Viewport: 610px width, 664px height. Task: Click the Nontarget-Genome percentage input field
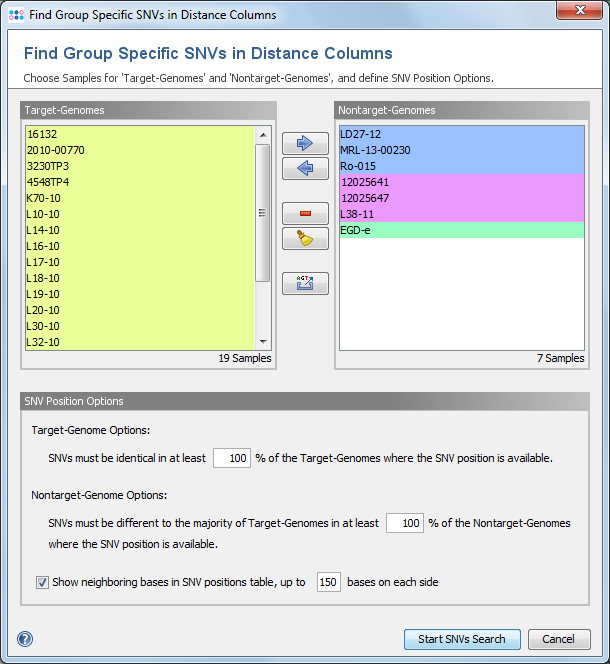(404, 523)
